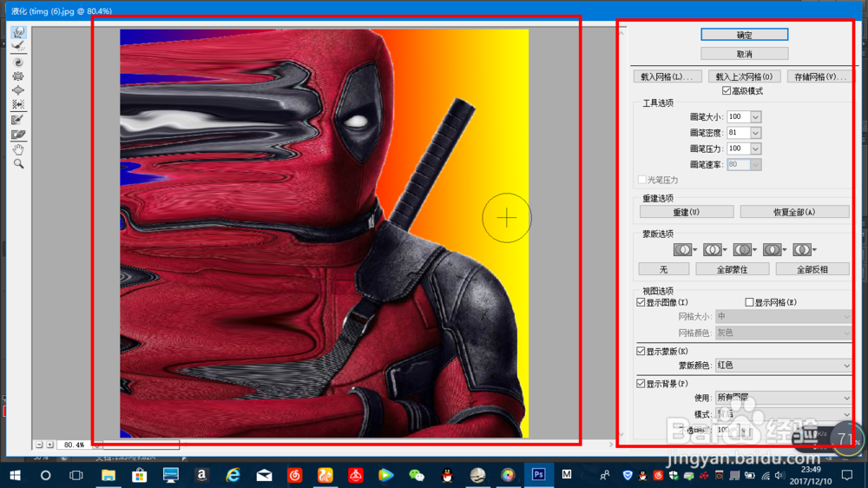Click the 不透明度 value field
The image size is (868, 488).
727,430
